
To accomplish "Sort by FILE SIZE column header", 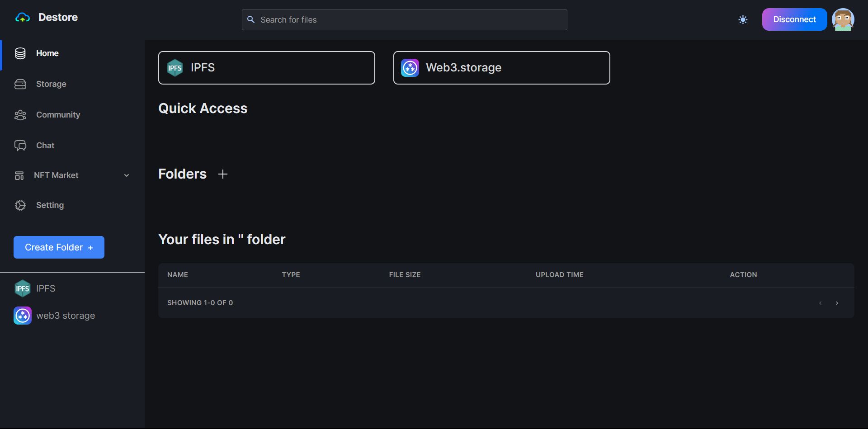I will 405,275.
